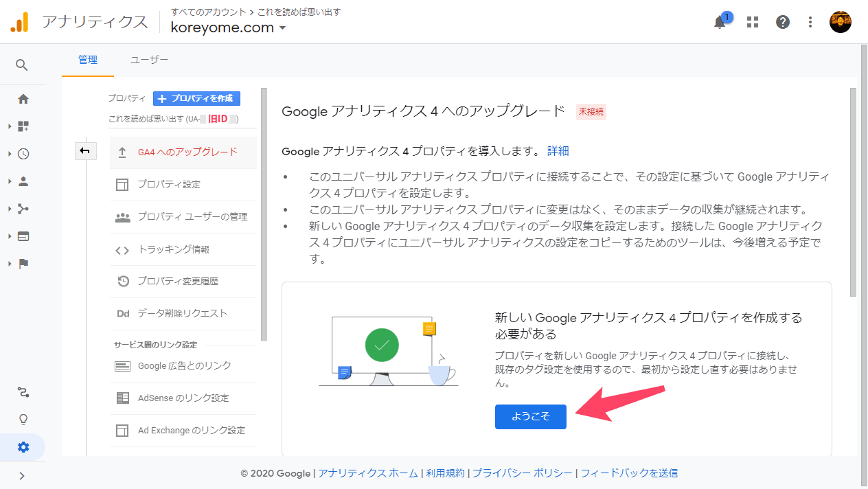
Task: Open プライバシー ポリシー footer link
Action: coord(522,473)
